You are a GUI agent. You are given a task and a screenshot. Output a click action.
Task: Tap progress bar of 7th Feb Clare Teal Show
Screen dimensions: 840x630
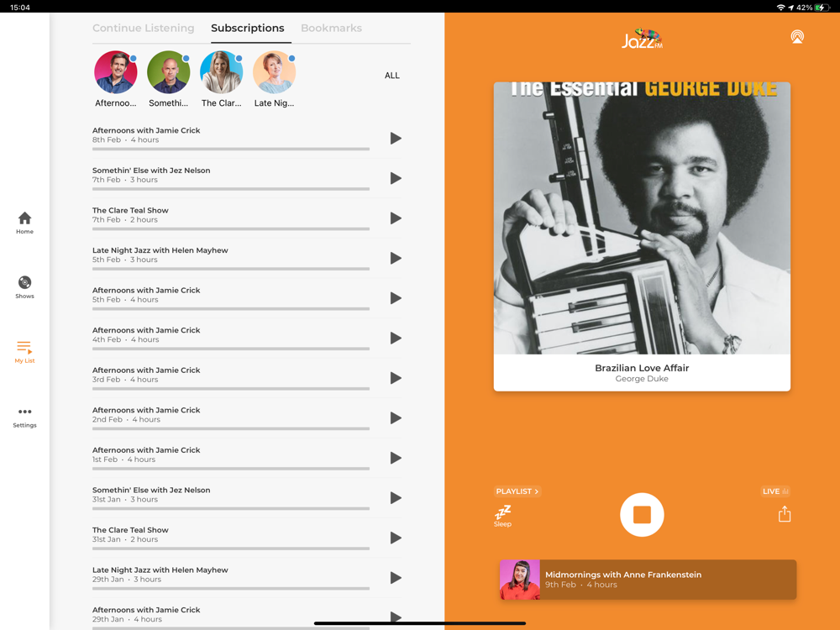[x=231, y=228]
